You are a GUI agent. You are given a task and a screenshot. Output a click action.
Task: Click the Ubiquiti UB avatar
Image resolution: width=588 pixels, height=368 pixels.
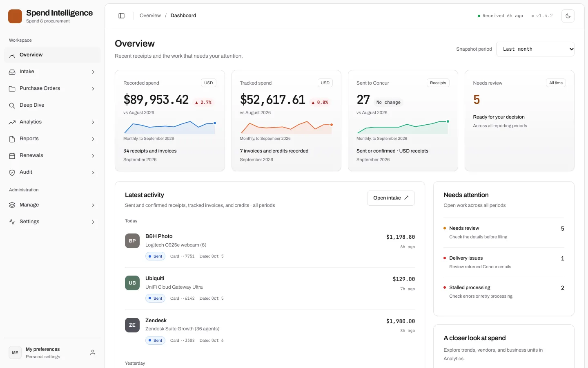[x=132, y=283]
